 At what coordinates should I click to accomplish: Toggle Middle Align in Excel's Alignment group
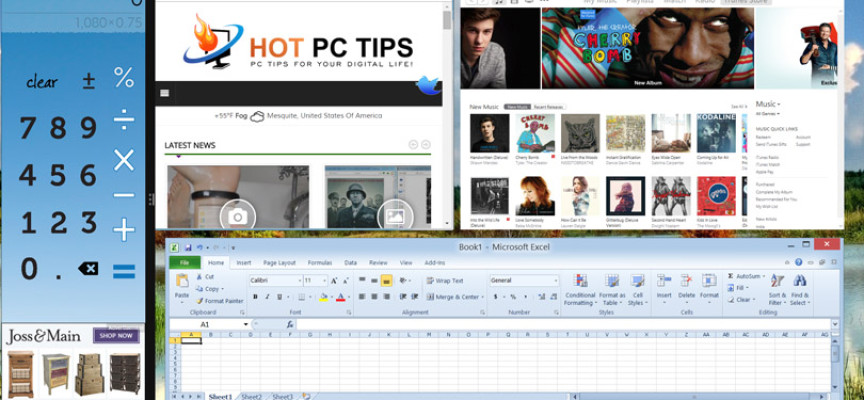tap(374, 280)
